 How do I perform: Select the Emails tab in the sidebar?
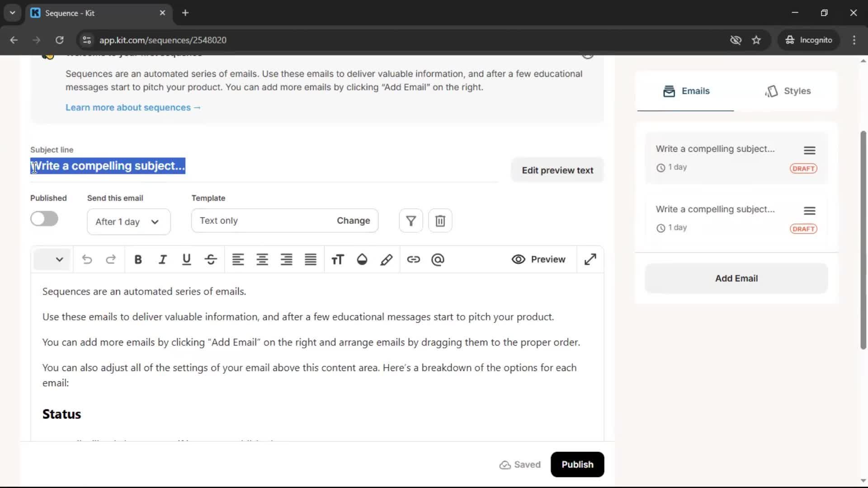(685, 91)
